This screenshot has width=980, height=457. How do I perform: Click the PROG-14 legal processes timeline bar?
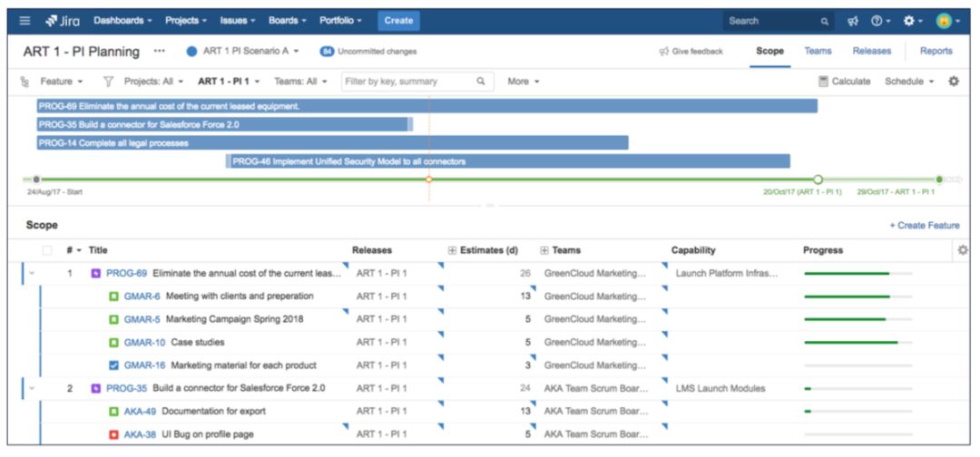click(x=332, y=143)
